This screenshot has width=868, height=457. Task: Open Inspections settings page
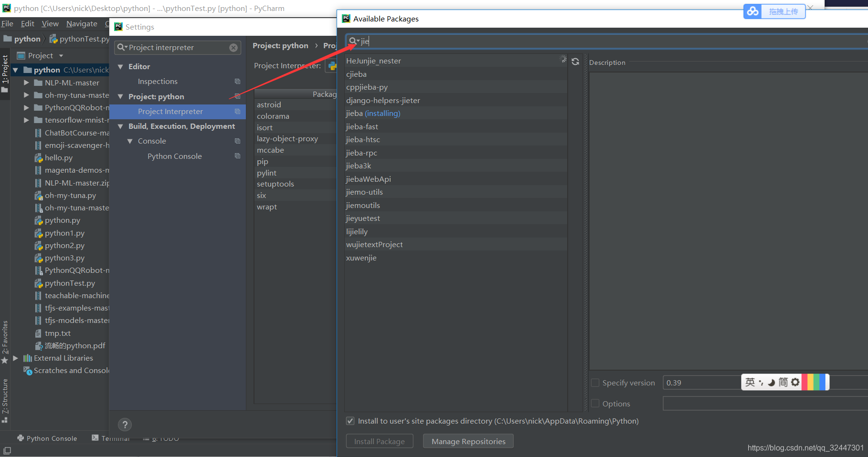pyautogui.click(x=158, y=82)
